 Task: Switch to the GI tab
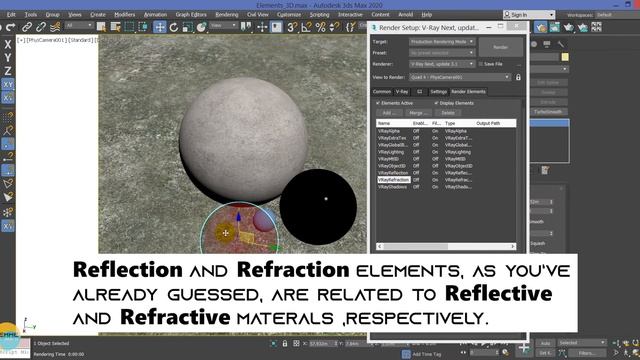click(419, 92)
